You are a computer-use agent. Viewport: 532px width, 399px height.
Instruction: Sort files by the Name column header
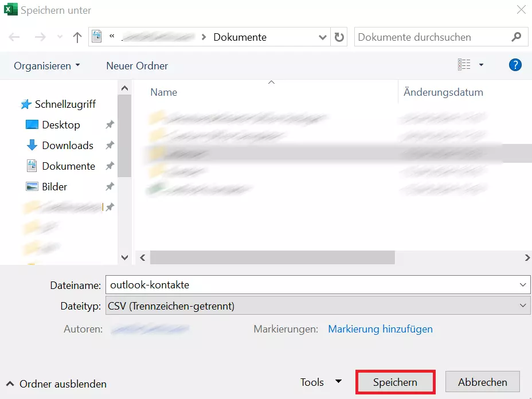pyautogui.click(x=163, y=92)
